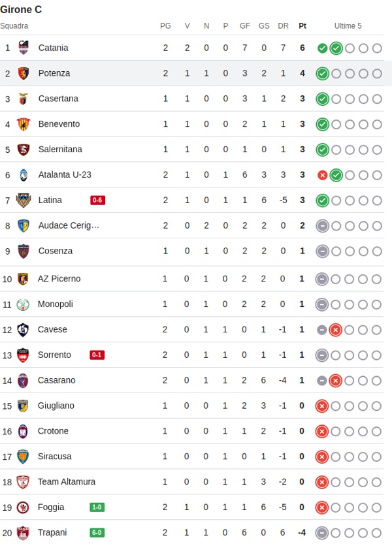Viewport: 392px width, 546px height.
Task: Click the Trapani team badge
Action: pyautogui.click(x=23, y=532)
